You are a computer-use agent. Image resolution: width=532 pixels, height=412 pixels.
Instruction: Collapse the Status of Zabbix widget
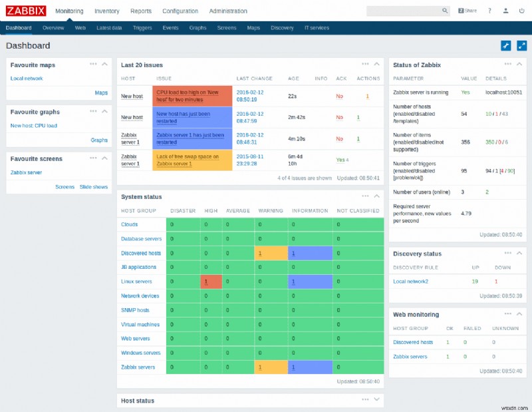pyautogui.click(x=521, y=64)
